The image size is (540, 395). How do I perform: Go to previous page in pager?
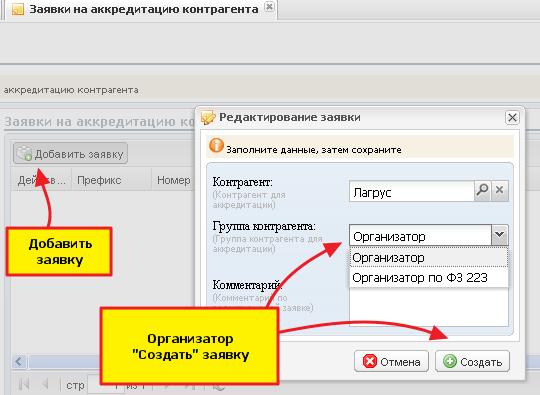click(x=45, y=384)
